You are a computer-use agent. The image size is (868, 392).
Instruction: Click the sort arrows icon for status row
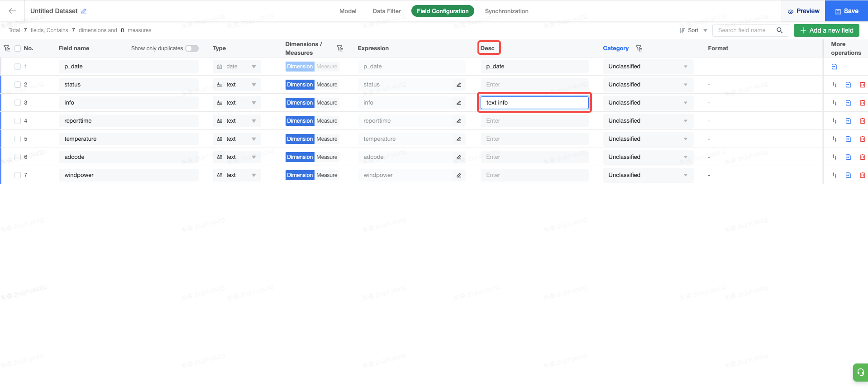pyautogui.click(x=835, y=85)
